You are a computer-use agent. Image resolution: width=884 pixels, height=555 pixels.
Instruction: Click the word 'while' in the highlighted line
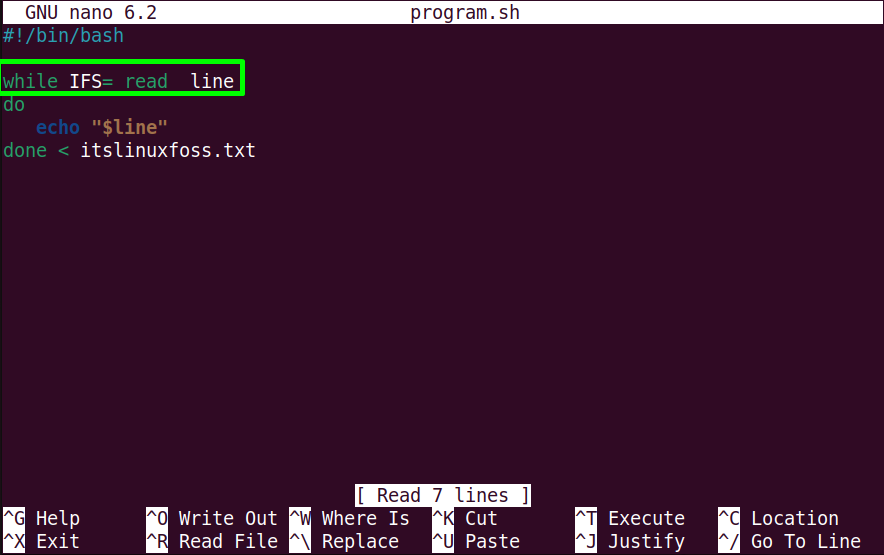(x=30, y=81)
